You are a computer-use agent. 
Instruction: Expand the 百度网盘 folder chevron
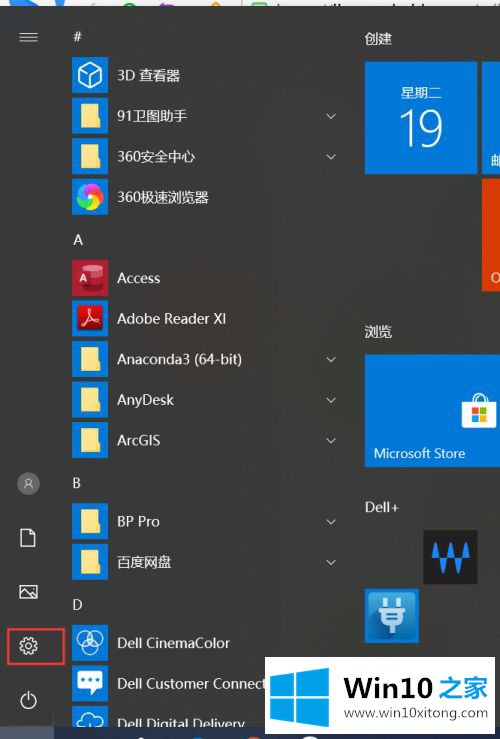331,562
